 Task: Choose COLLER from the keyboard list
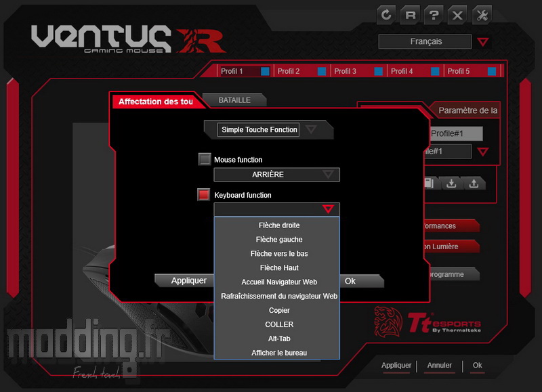tap(278, 324)
